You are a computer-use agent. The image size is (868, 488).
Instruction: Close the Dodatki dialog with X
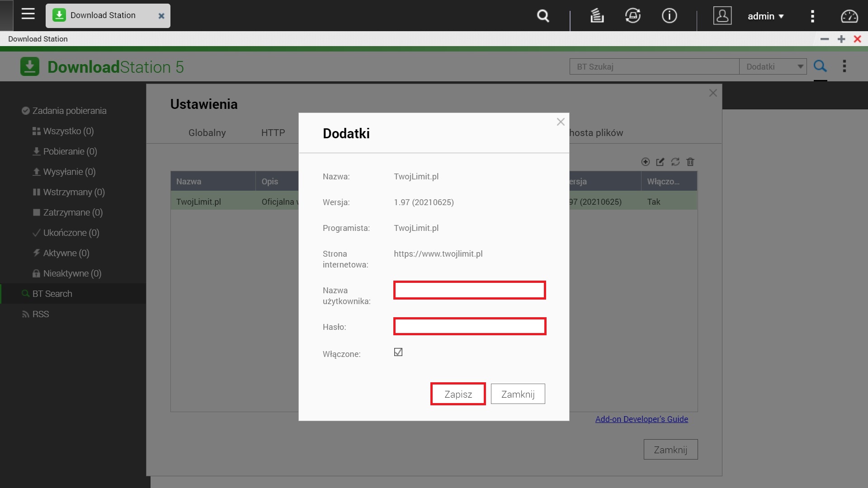click(x=561, y=122)
